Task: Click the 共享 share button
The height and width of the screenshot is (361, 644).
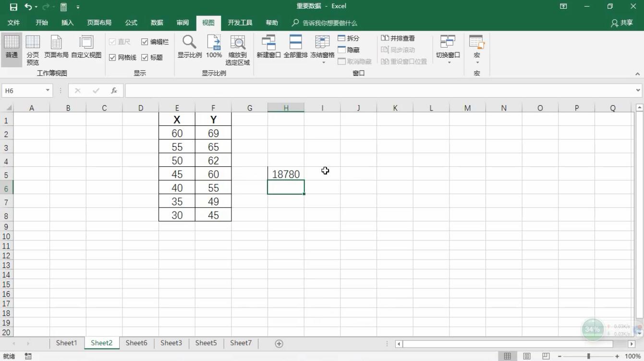Action: (x=622, y=23)
